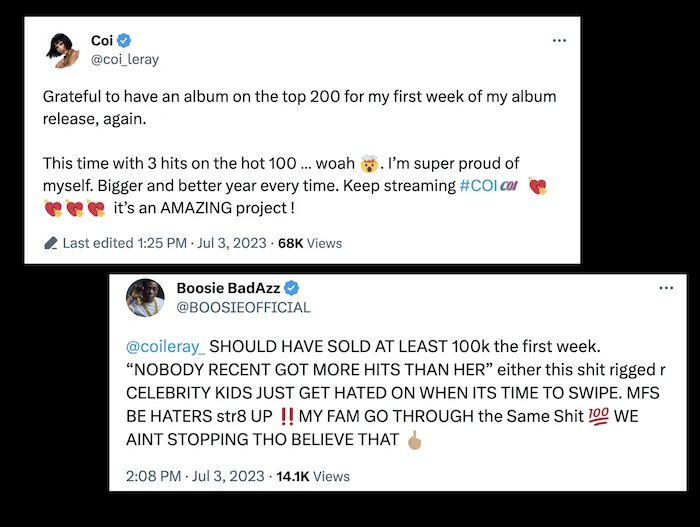The image size is (700, 527).
Task: Open the 14.1K Views count
Action: (313, 476)
